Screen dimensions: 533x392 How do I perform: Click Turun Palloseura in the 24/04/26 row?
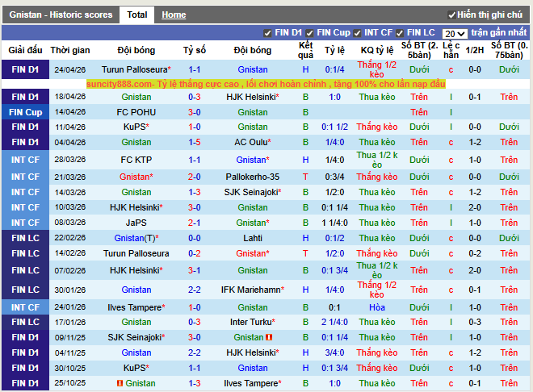[x=136, y=69]
